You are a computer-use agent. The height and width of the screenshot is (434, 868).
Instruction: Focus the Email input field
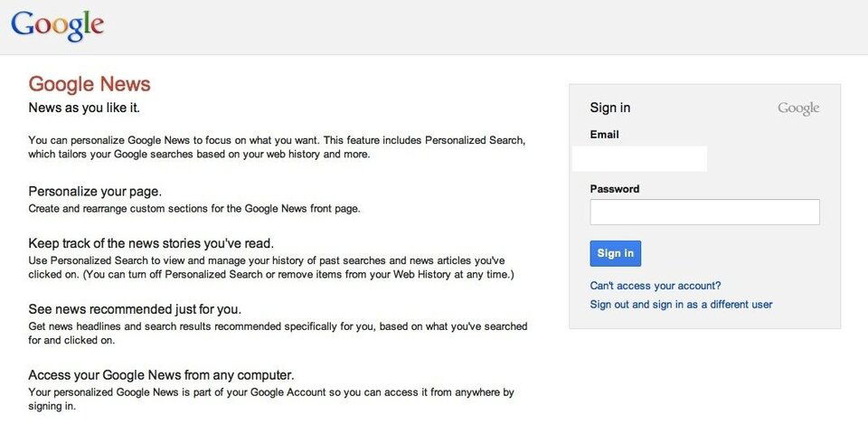point(639,158)
